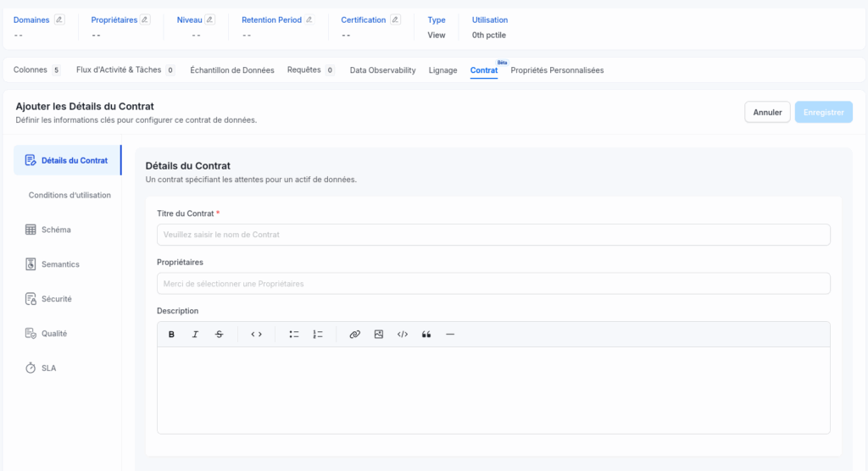Open the Propriétaires selection dropdown
This screenshot has width=868, height=471.
pyautogui.click(x=493, y=284)
